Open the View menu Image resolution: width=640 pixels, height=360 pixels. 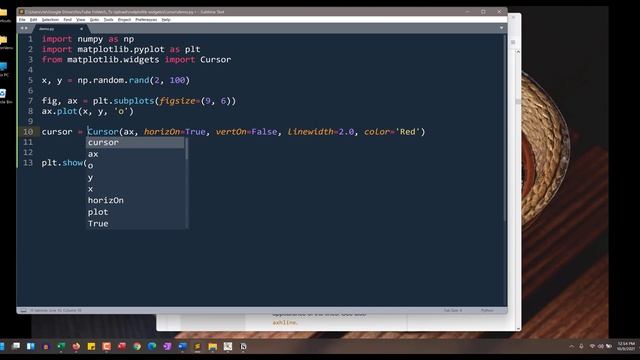tap(81, 20)
